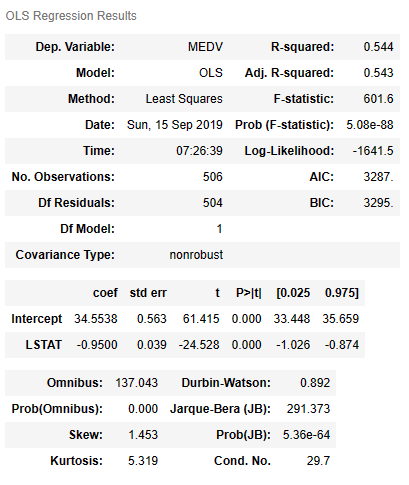Select the Log-Likelihood value -1641.5
409x485 pixels.
[373, 151]
